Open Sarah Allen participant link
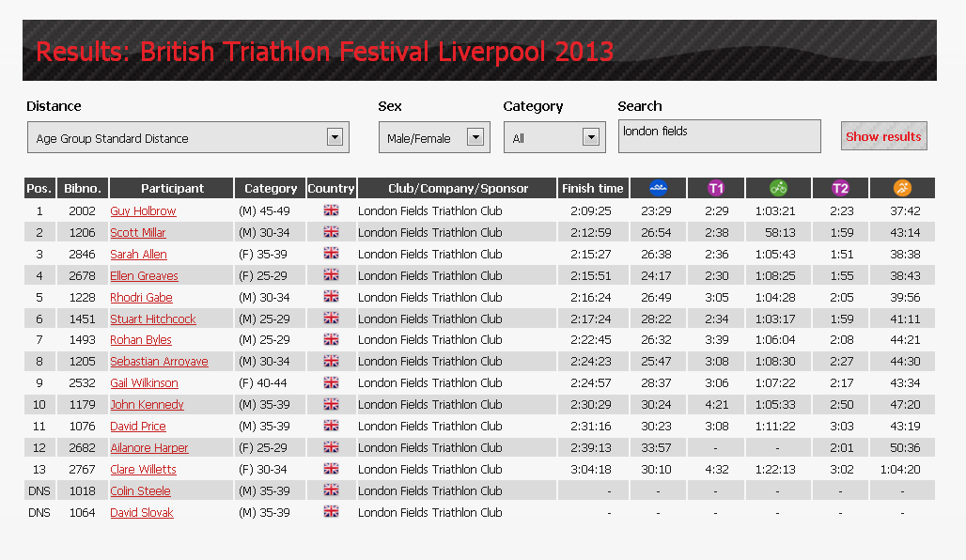 pyautogui.click(x=139, y=254)
